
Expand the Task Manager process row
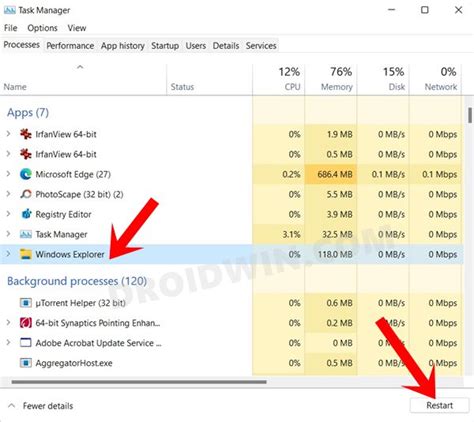tap(8, 234)
